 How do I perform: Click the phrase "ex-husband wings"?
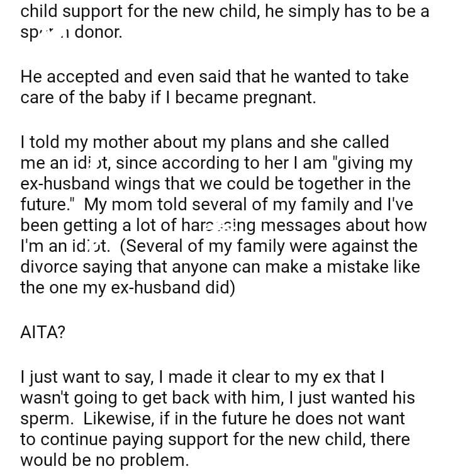click(94, 184)
